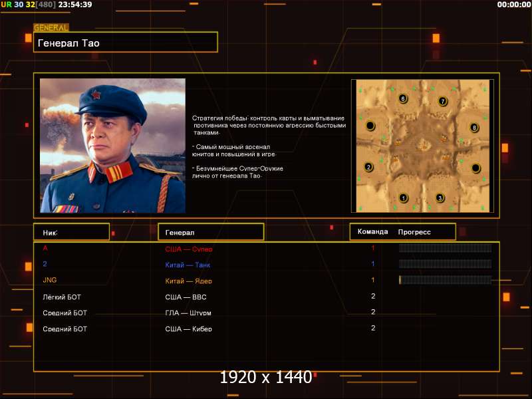The width and height of the screenshot is (532, 399).
Task: Click General Tao's portrait image
Action: click(x=112, y=146)
